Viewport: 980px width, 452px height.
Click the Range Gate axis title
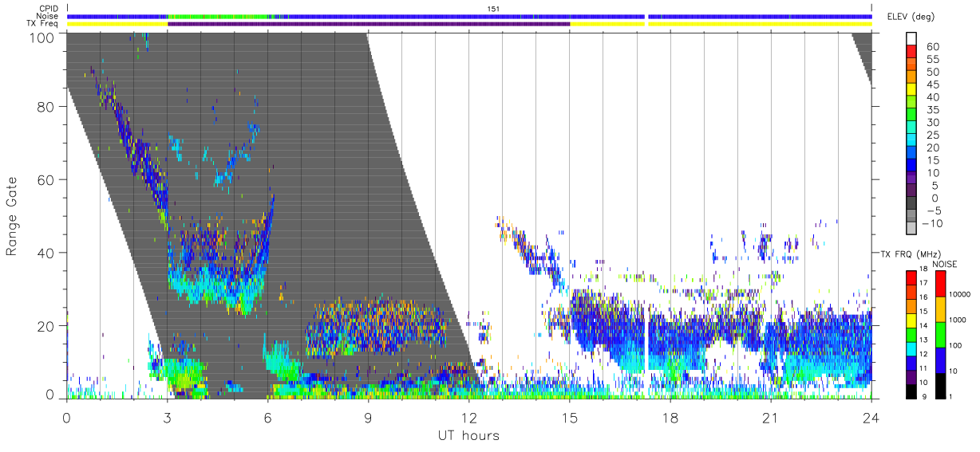click(x=12, y=216)
